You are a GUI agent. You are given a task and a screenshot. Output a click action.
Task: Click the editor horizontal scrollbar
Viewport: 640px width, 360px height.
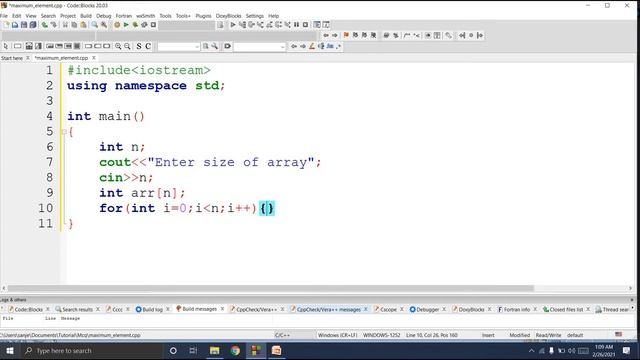[271, 289]
